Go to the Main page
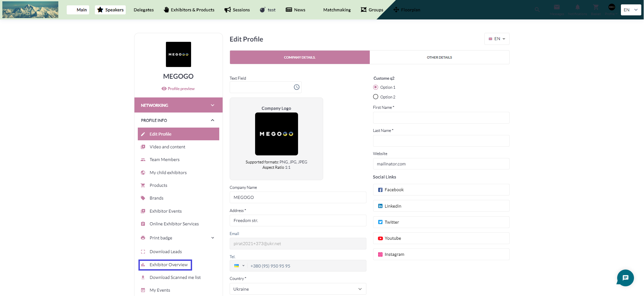The width and height of the screenshot is (644, 296). click(x=78, y=10)
